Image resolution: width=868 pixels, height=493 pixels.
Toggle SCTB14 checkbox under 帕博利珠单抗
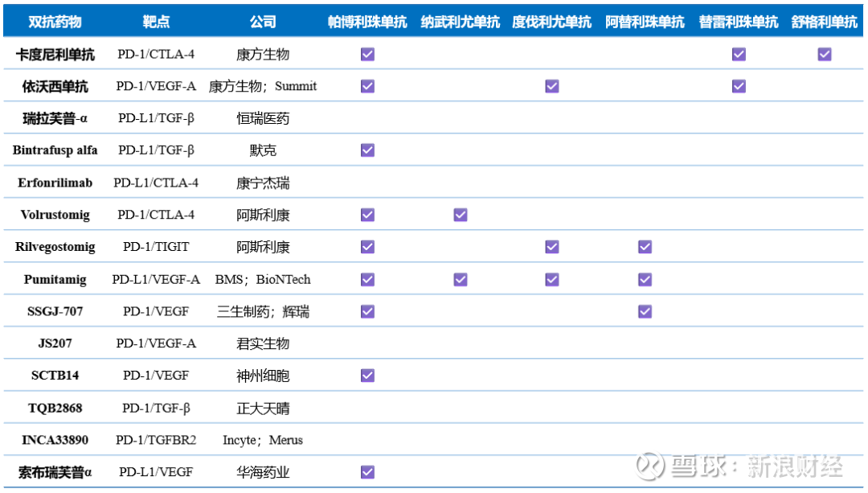point(367,376)
